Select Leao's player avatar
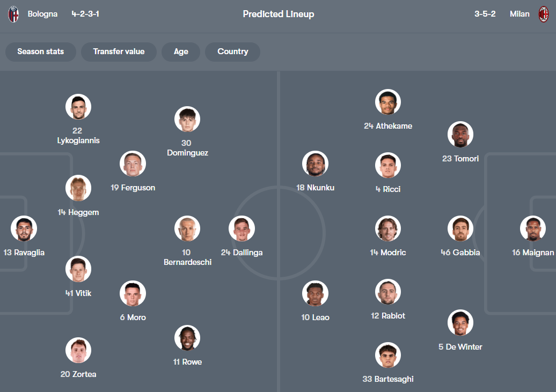Screen dimensions: 556x392 pos(316,294)
